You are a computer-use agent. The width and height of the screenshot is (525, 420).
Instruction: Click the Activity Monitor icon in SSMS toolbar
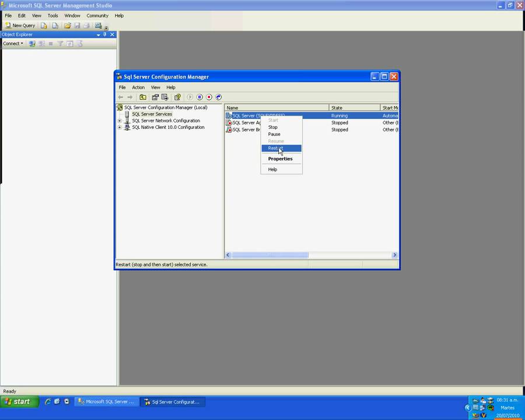pyautogui.click(x=98, y=26)
